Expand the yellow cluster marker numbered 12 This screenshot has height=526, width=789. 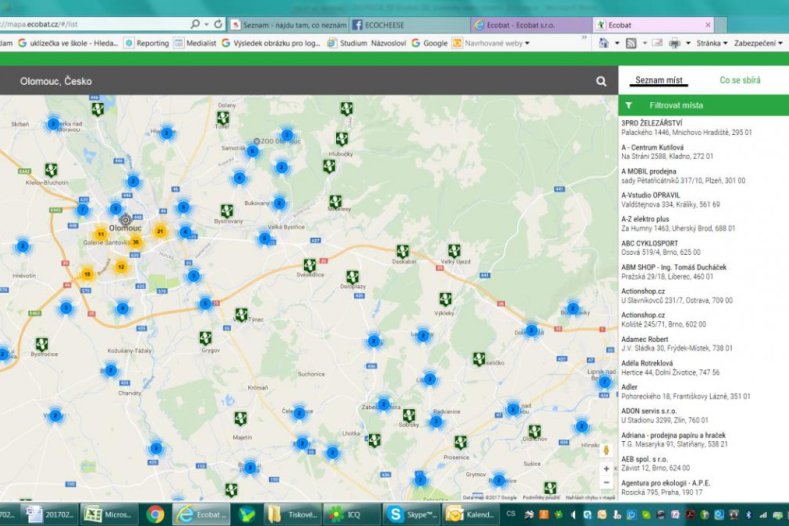click(121, 267)
